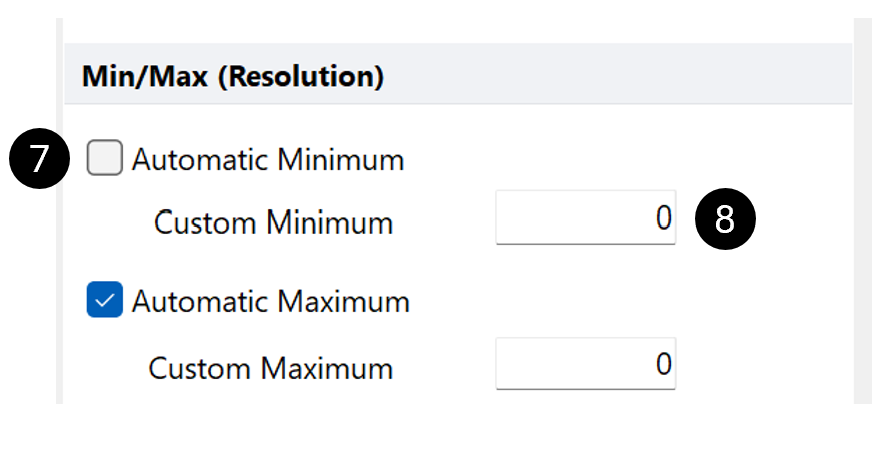Screen dimensions: 892x450
Task: Select the Min/Max (Resolution) section header
Action: tap(232, 77)
